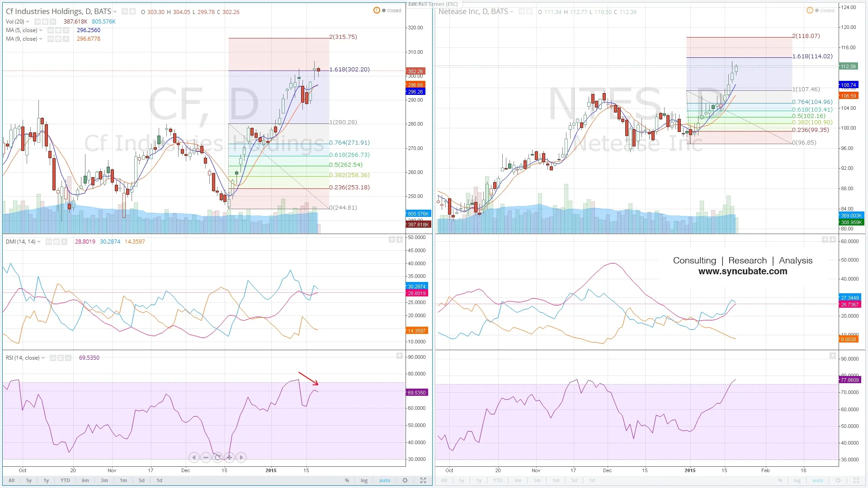Select the 5y range on CF chart

tap(29, 480)
